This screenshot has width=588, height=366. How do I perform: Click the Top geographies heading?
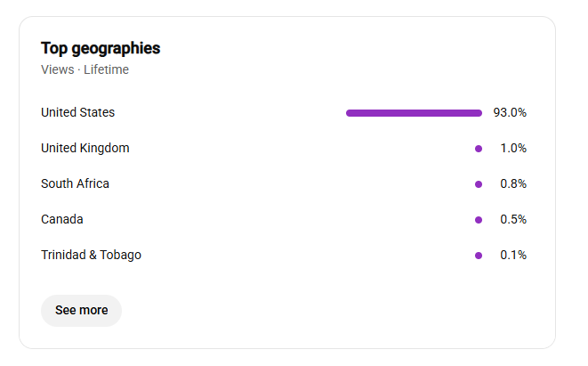pyautogui.click(x=101, y=49)
